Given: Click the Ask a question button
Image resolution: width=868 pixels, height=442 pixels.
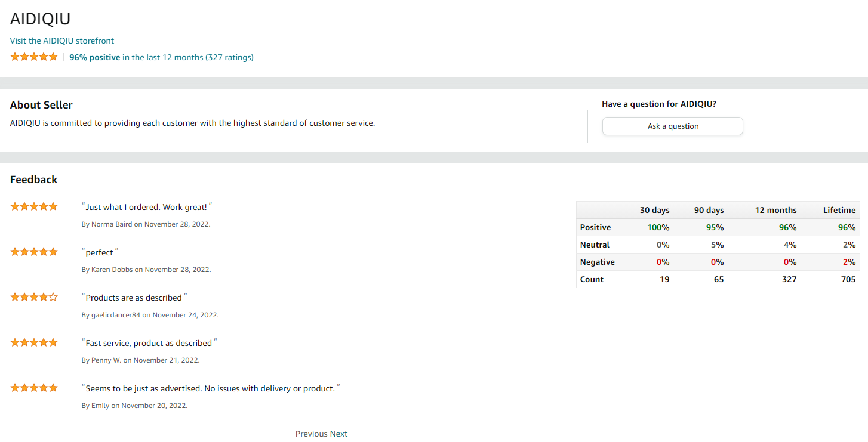Looking at the screenshot, I should pos(673,126).
